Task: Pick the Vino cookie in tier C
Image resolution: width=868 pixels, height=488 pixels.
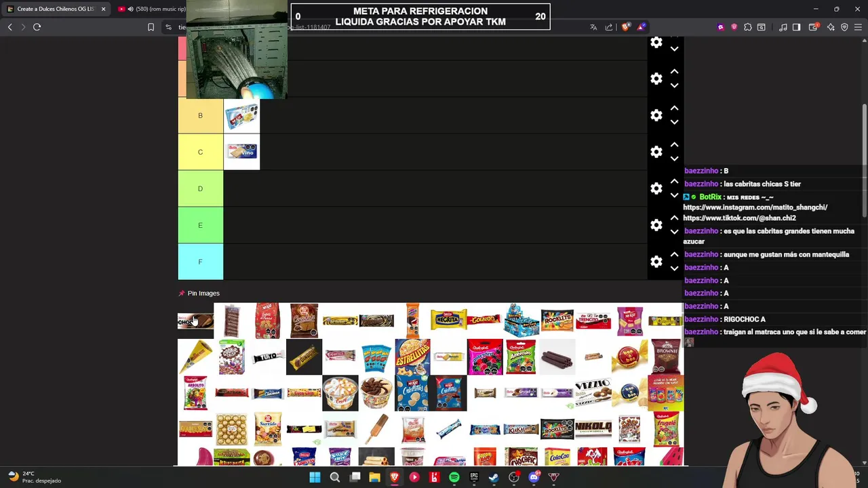Action: 241,152
